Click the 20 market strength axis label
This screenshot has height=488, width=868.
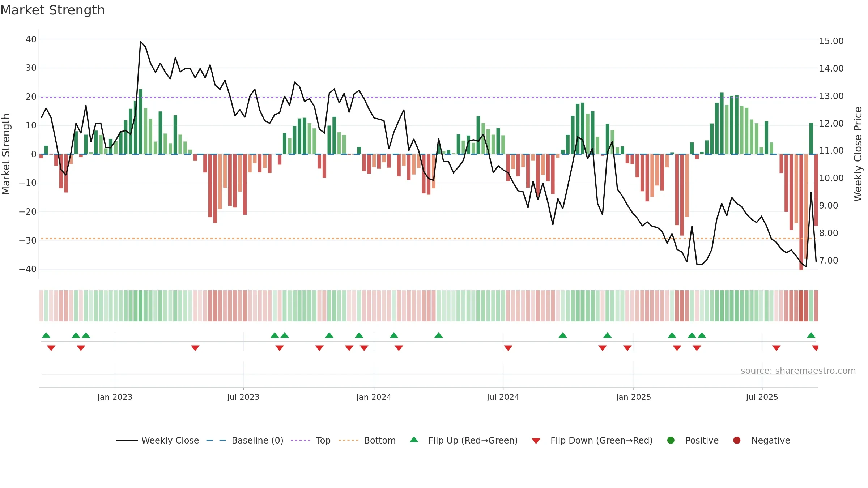tap(31, 97)
